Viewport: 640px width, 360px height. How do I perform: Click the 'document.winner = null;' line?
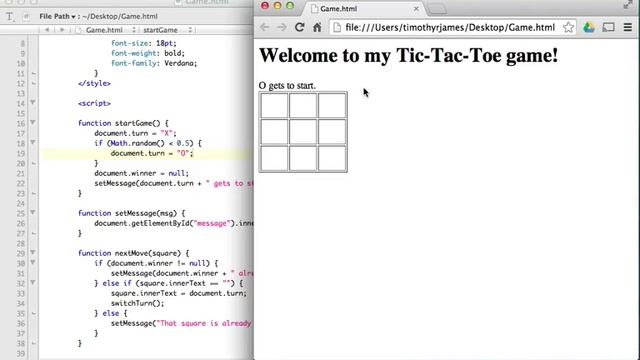(142, 173)
